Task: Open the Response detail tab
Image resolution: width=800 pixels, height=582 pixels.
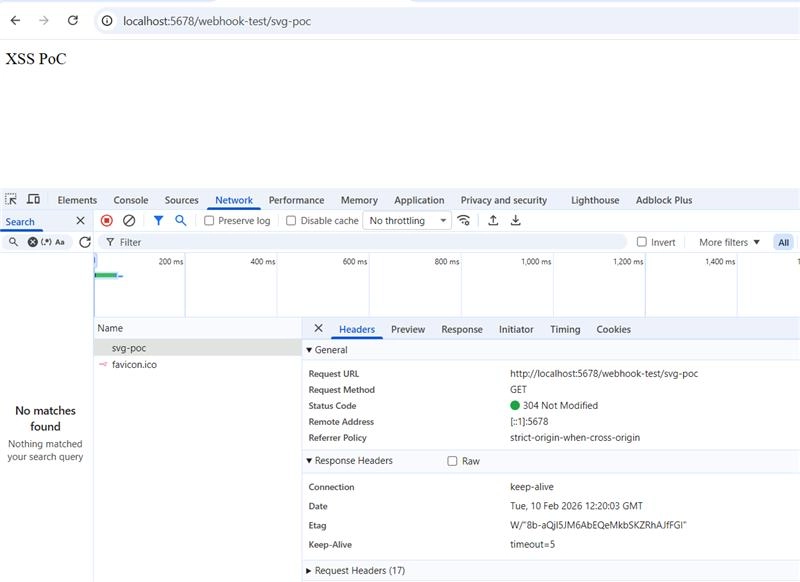Action: [462, 329]
